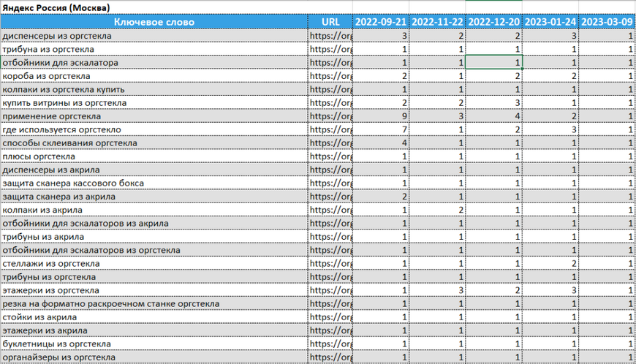Screen dimensions: 636x364
Task: Select the 'органайзеры из оргстекла' keyword cell
Action: [154, 357]
